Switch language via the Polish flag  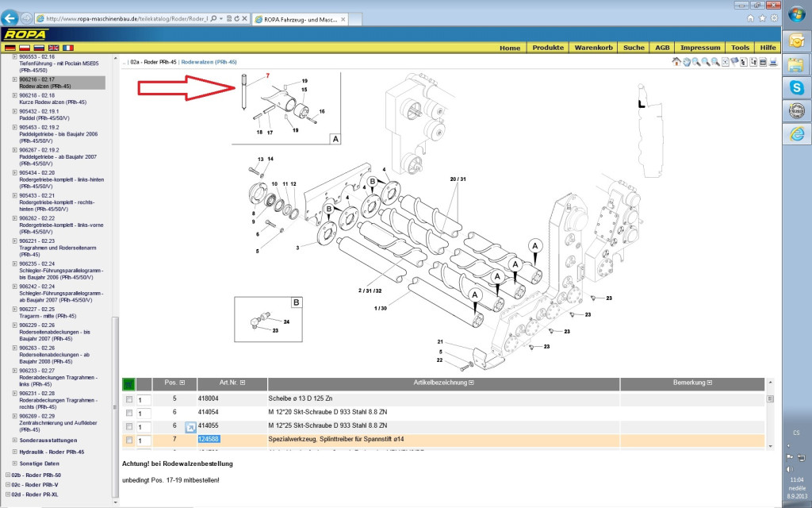pos(25,48)
